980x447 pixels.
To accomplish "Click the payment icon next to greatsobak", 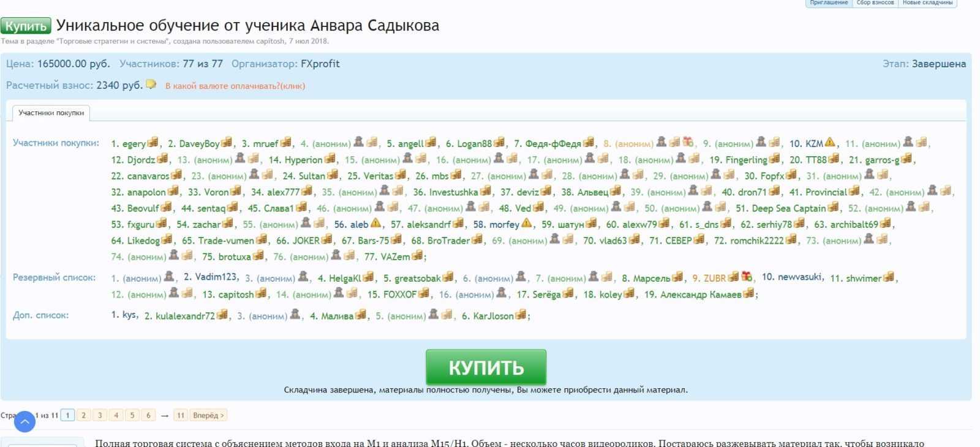I will click(448, 277).
